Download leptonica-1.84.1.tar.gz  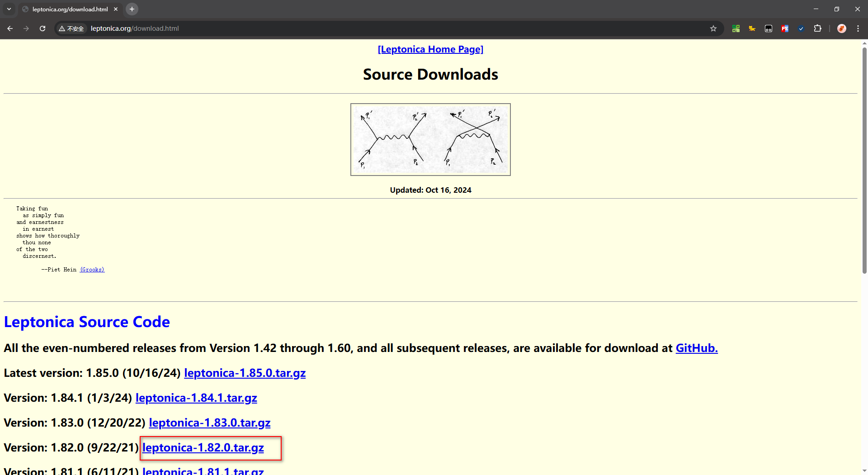196,398
